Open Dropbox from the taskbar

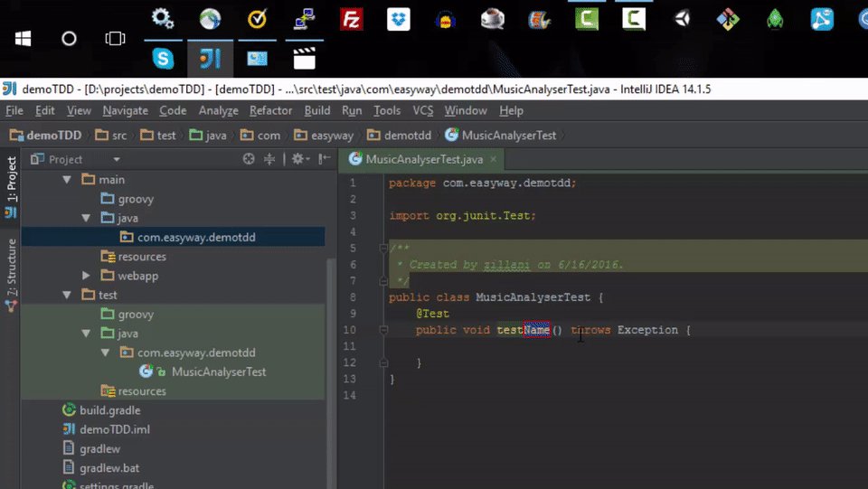pos(399,19)
